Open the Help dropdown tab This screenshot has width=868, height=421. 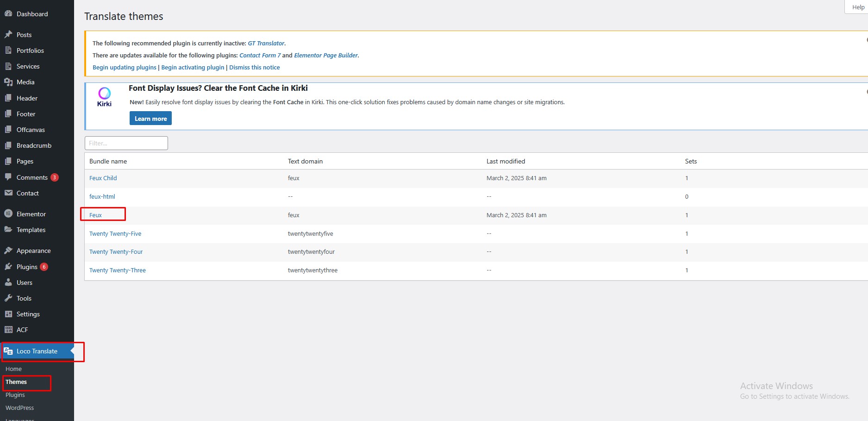[858, 7]
